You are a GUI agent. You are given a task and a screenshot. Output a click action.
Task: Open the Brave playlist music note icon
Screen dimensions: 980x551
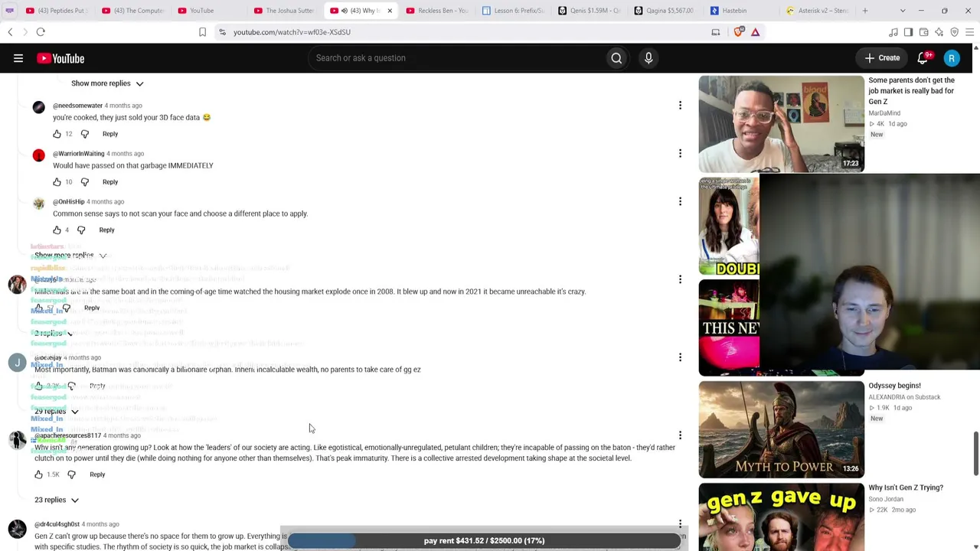tap(893, 32)
